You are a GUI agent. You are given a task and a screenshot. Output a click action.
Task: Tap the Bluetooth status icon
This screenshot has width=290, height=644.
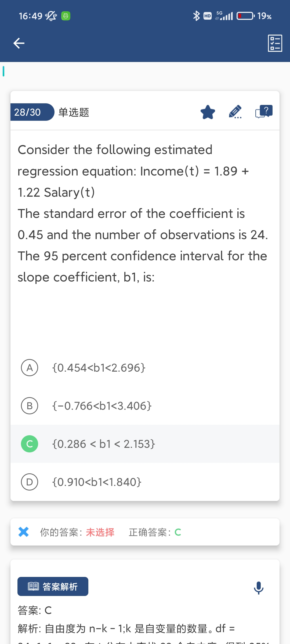click(x=196, y=16)
